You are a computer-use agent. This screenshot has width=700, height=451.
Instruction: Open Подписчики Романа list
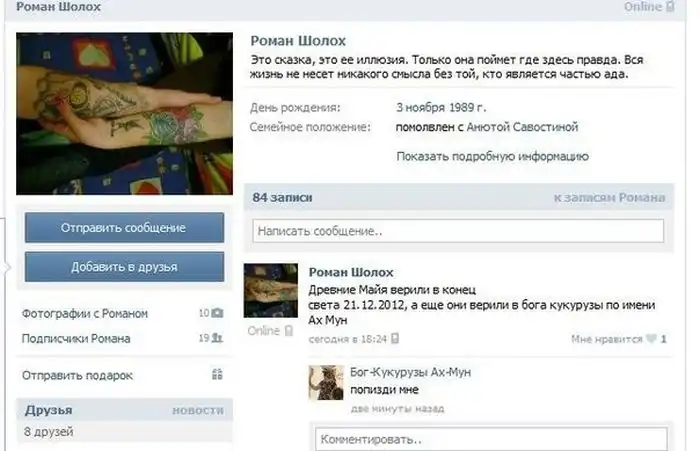pyautogui.click(x=76, y=338)
